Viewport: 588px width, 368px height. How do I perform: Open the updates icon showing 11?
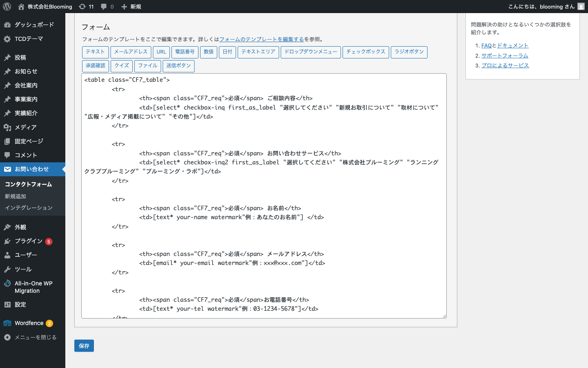[82, 7]
